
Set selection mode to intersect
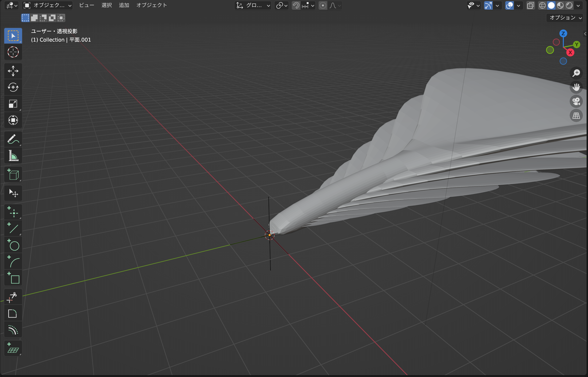pyautogui.click(x=61, y=18)
